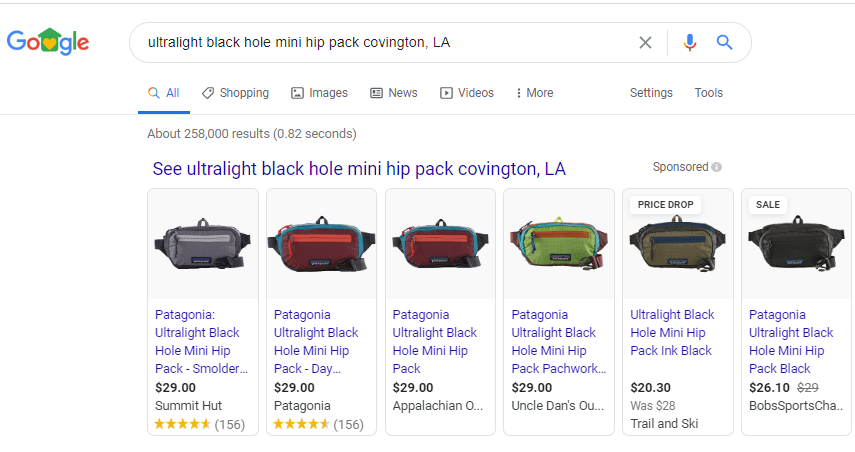
Task: Open the 'Pack Pachwork...' product link
Action: point(559,342)
